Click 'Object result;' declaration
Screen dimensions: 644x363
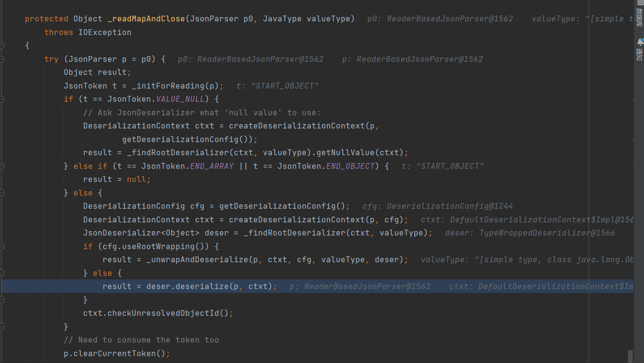click(x=98, y=73)
